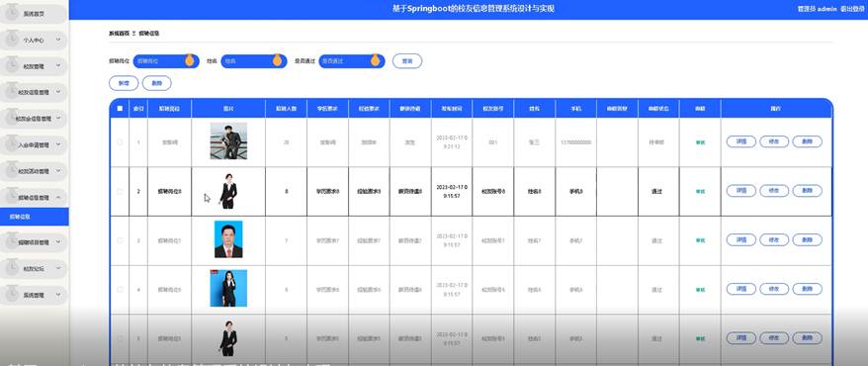Image resolution: width=868 pixels, height=366 pixels.
Task: Click 修改 for row 2
Action: pos(774,191)
